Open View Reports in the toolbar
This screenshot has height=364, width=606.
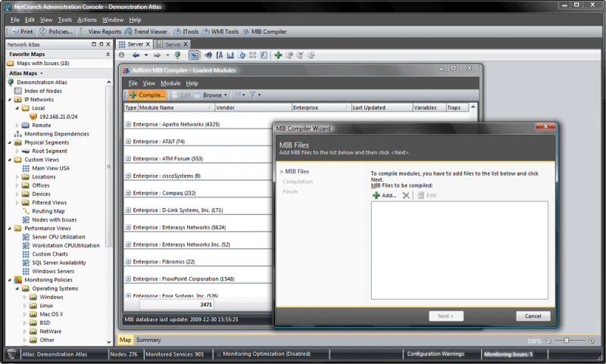(100, 32)
